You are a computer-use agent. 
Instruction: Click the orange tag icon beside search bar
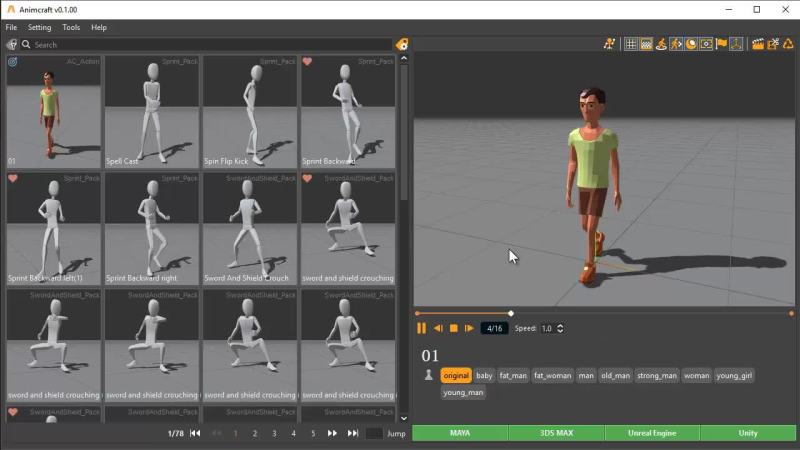coord(402,44)
